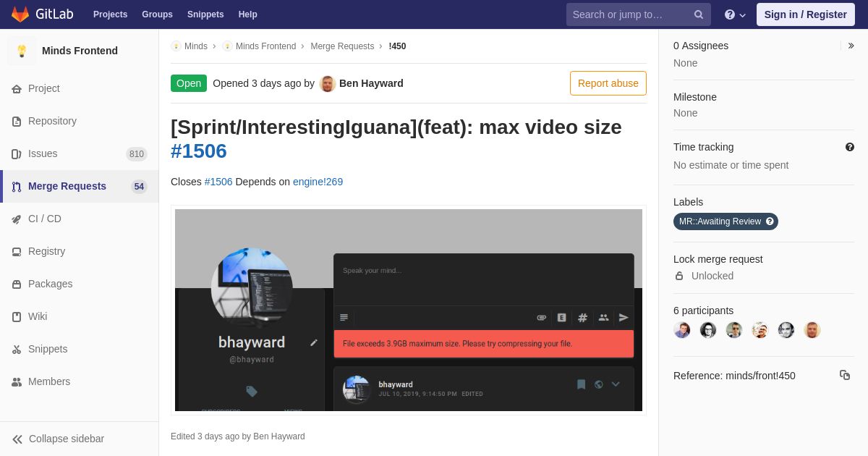Open issue #1506 link in title
The width and height of the screenshot is (868, 456).
click(x=199, y=151)
